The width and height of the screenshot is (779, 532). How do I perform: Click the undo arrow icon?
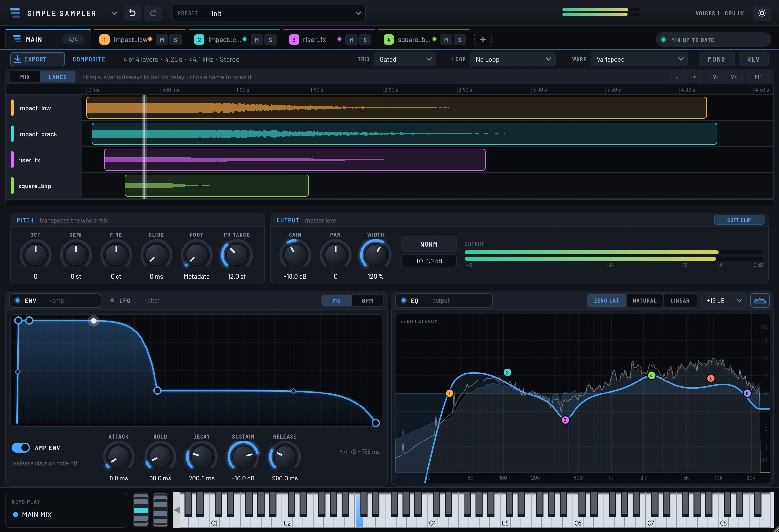(x=132, y=13)
